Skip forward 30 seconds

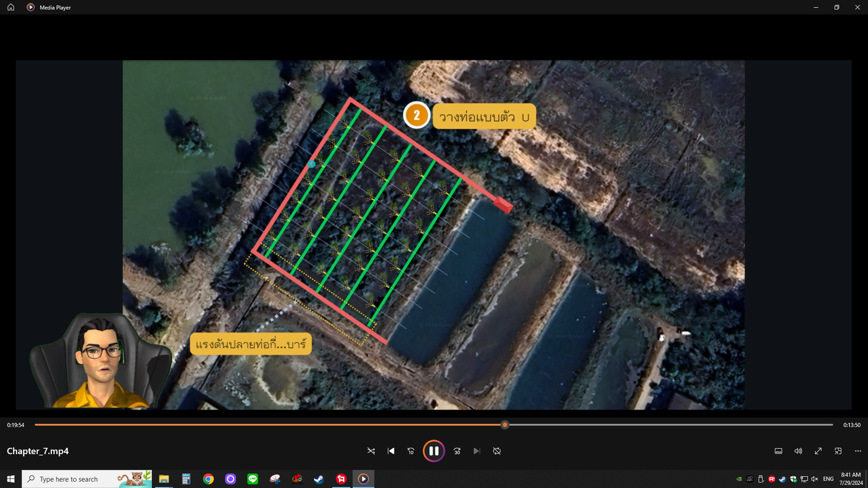pos(457,451)
